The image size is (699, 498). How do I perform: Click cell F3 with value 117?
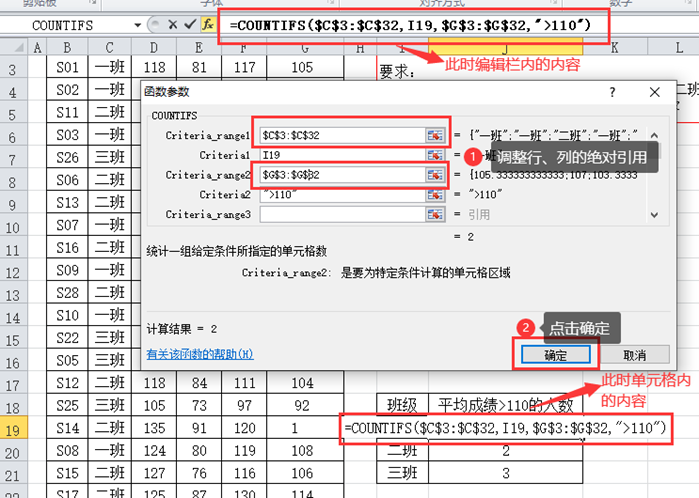click(244, 67)
